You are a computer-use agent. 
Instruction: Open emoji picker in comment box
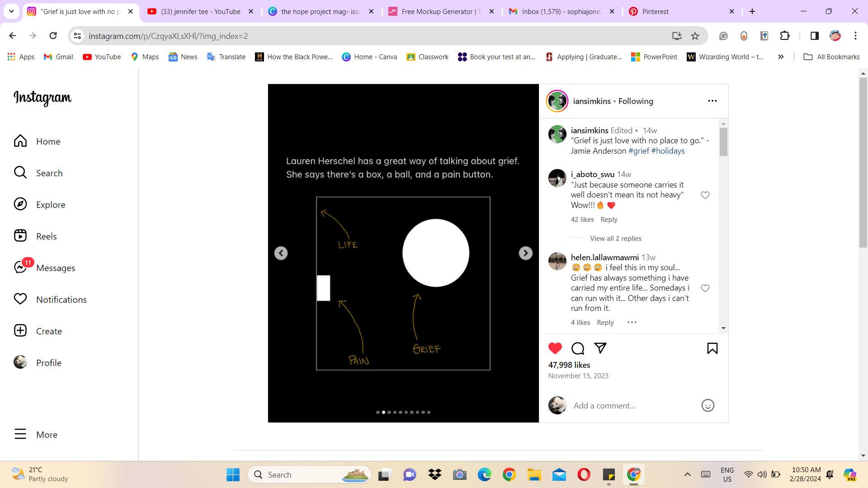click(x=708, y=405)
